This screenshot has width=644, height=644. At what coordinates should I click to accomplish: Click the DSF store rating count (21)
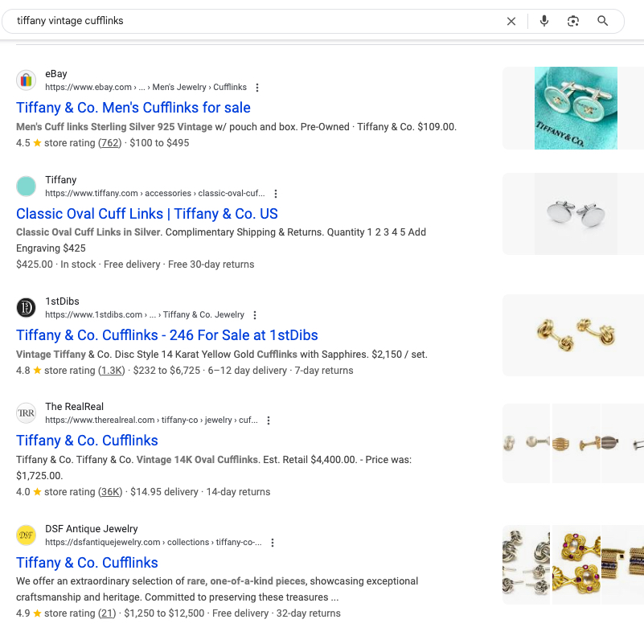(107, 613)
